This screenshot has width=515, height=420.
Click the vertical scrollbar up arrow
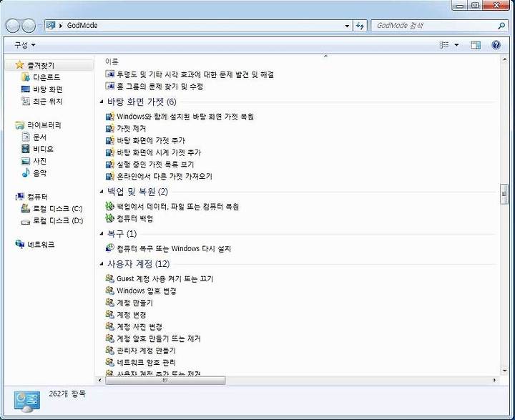(504, 59)
